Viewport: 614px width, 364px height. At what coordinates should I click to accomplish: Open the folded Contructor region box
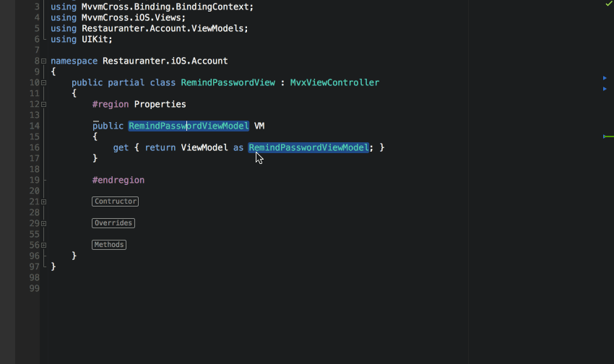pos(115,201)
